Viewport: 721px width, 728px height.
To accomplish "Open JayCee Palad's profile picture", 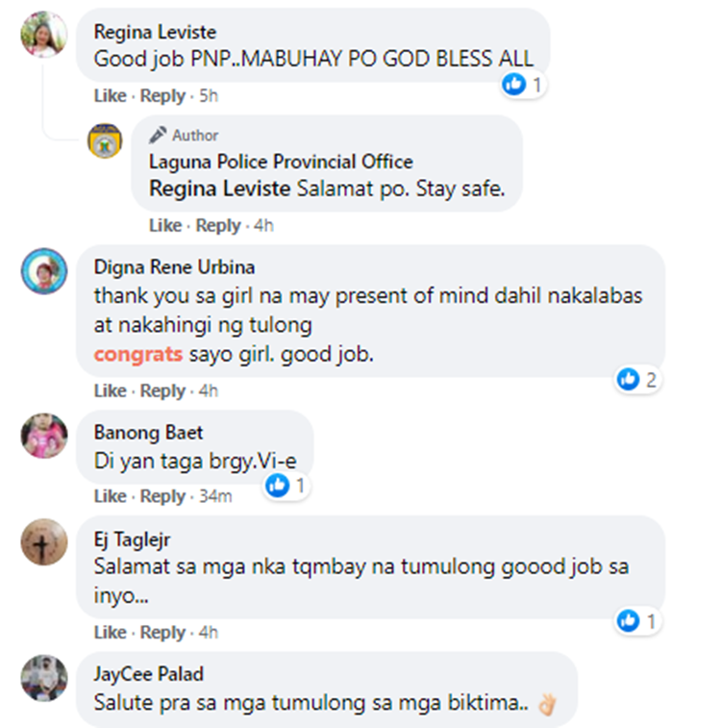I will tap(44, 678).
